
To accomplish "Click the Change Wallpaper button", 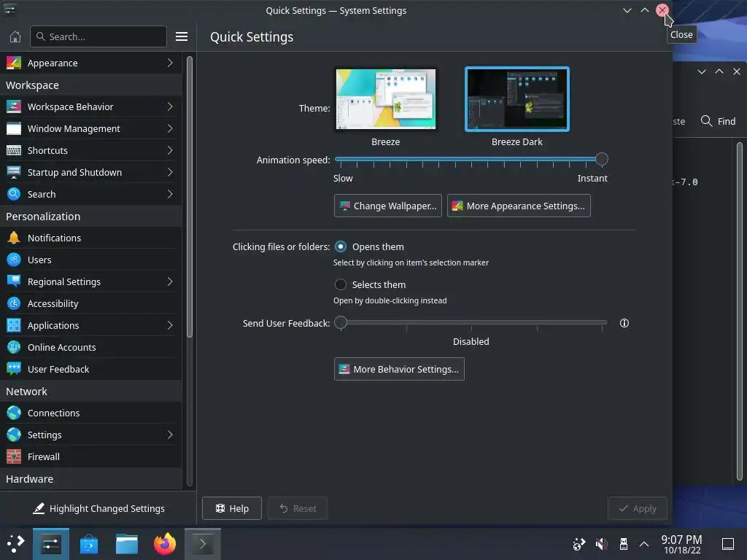I will click(388, 206).
